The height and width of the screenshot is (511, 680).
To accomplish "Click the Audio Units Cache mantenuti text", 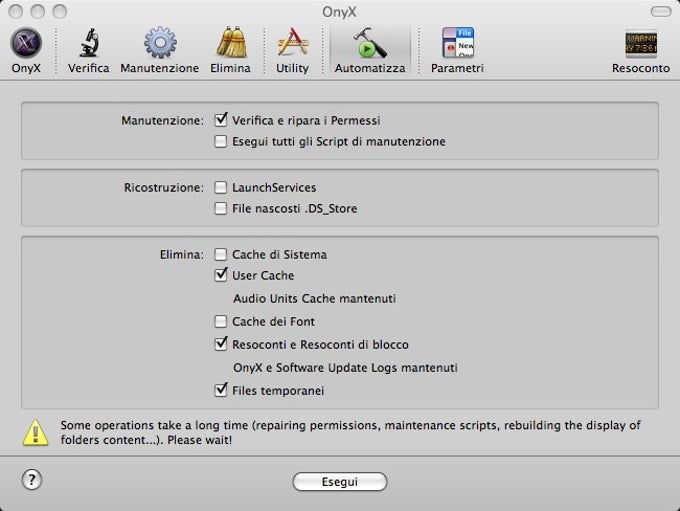I will [x=314, y=298].
